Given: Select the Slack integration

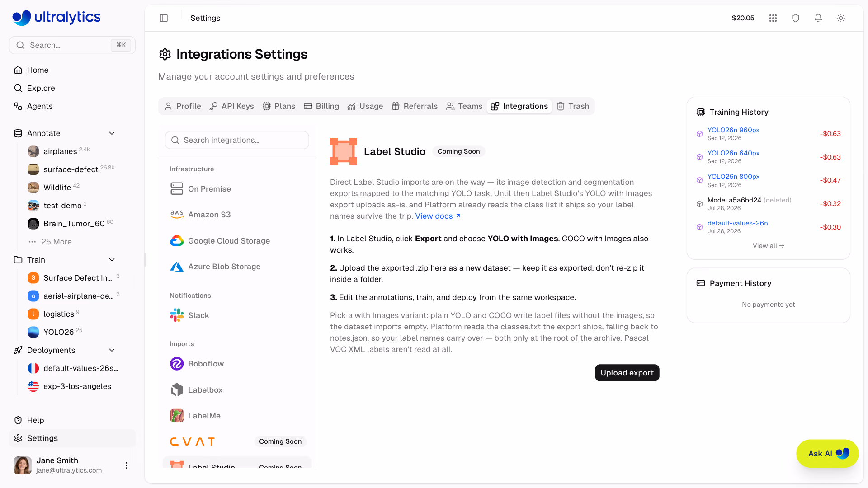Looking at the screenshot, I should [237, 315].
